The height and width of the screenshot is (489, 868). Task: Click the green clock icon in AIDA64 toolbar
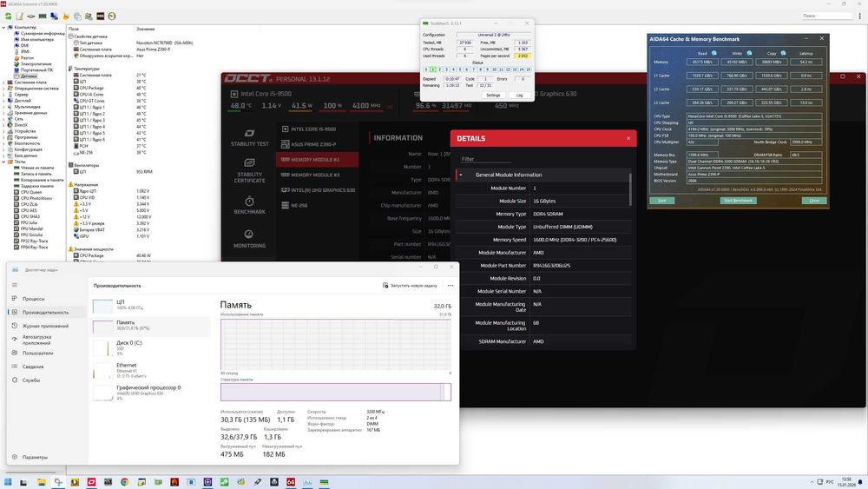[112, 16]
